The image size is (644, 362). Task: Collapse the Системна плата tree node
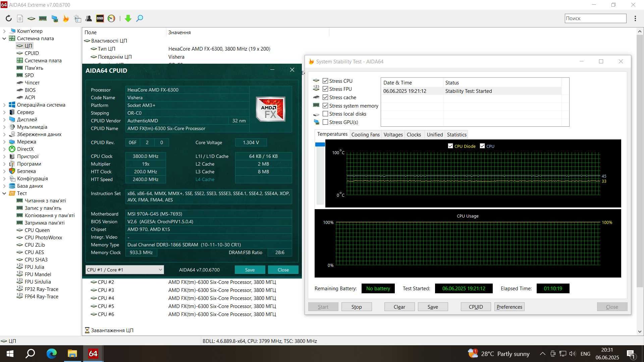tap(4, 39)
